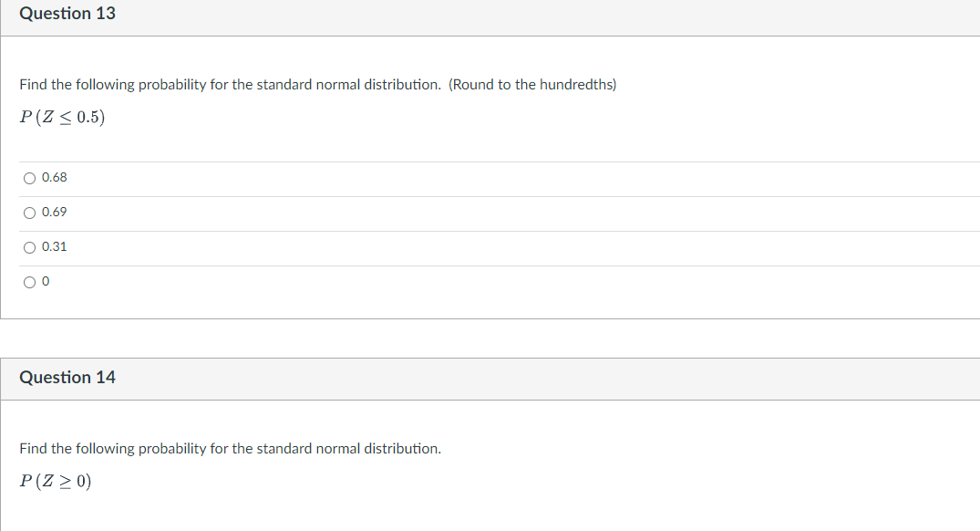Click the phrase 'Round to the hundredths'
The width and height of the screenshot is (980, 531).
click(x=534, y=84)
